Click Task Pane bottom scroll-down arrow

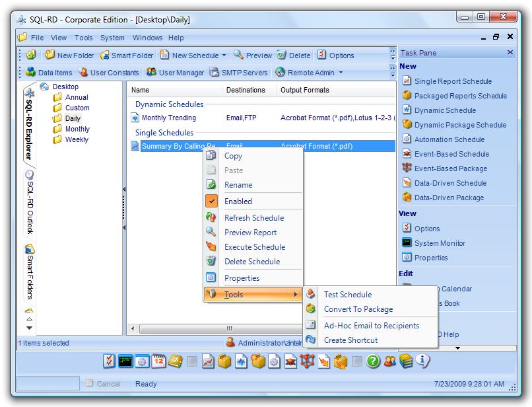tap(457, 348)
